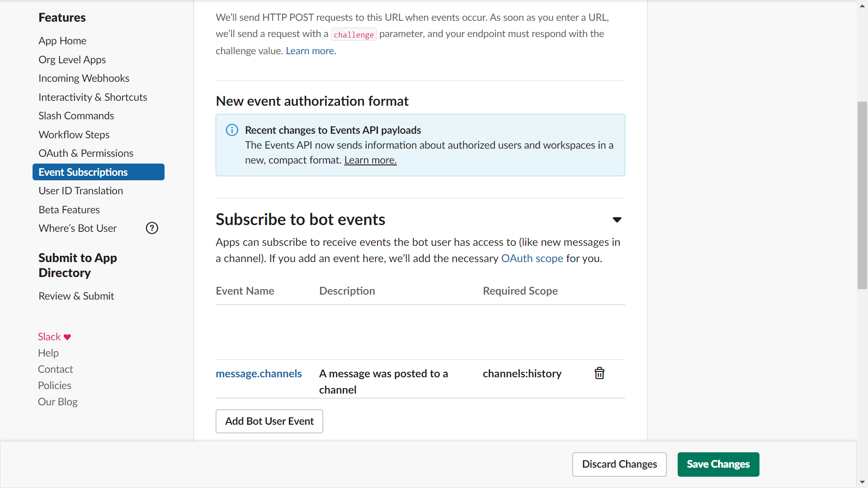Screen dimensions: 868x488
Task: Open Slash Commands page
Action: 76,116
